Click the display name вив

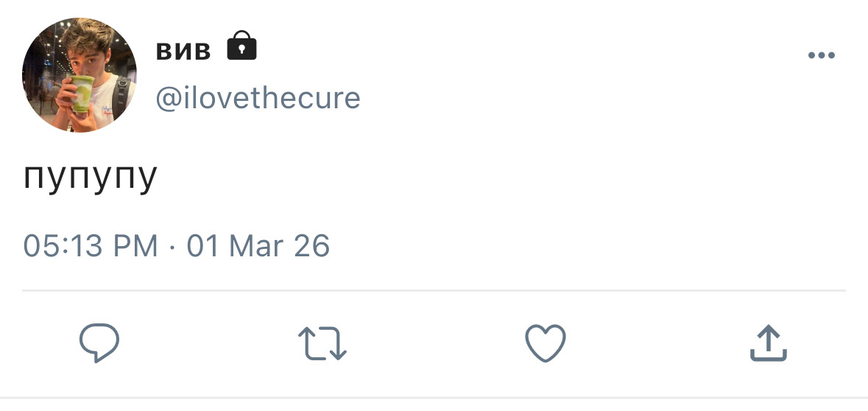[x=183, y=50]
